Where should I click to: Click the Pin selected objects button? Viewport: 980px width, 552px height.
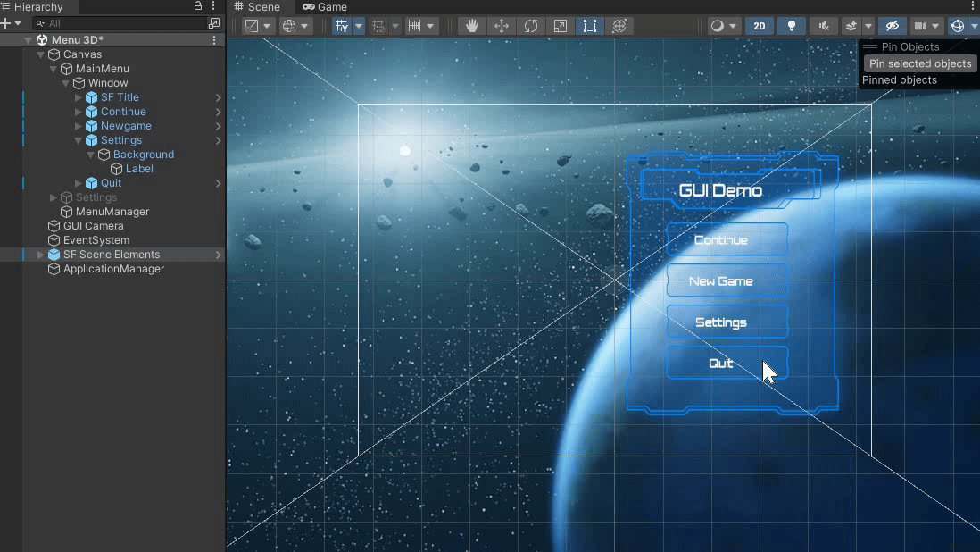click(x=920, y=63)
